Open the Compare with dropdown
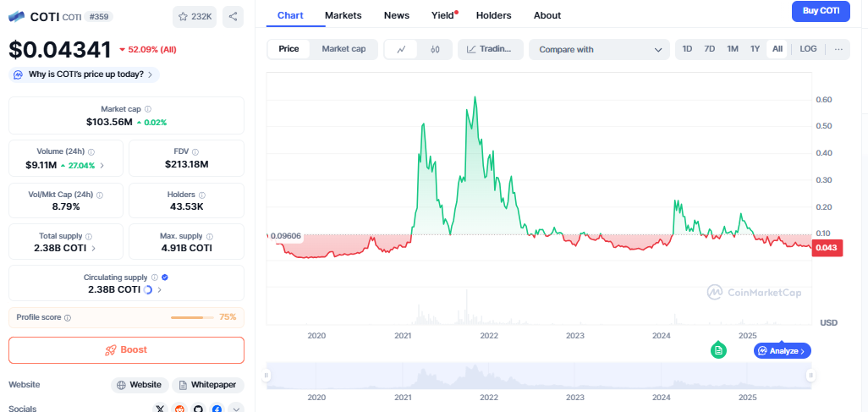868x412 pixels. [x=600, y=49]
